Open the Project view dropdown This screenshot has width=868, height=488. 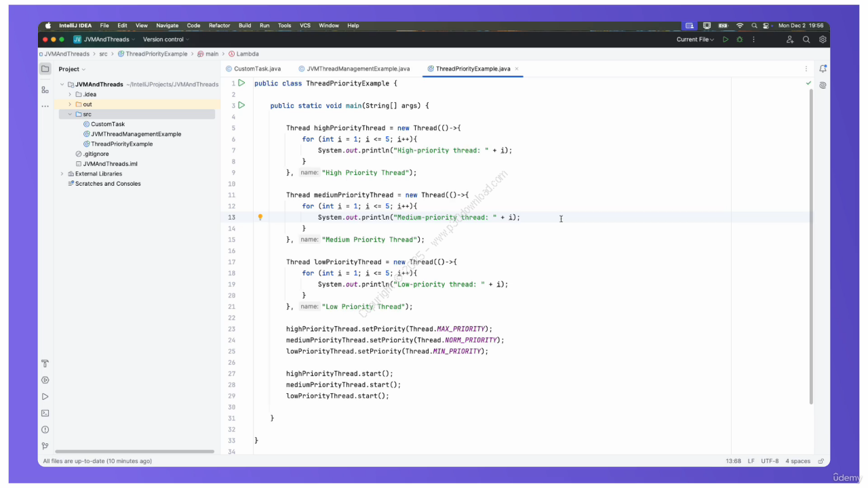point(72,69)
